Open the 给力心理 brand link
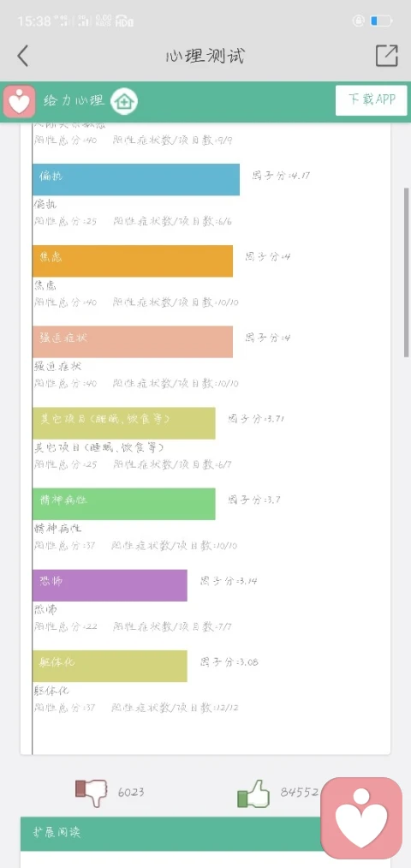Image resolution: width=411 pixels, height=868 pixels. (x=74, y=101)
